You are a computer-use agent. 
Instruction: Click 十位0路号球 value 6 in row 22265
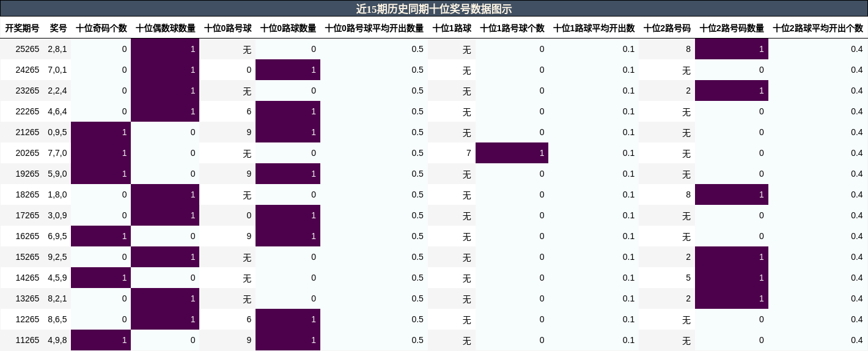coord(249,111)
